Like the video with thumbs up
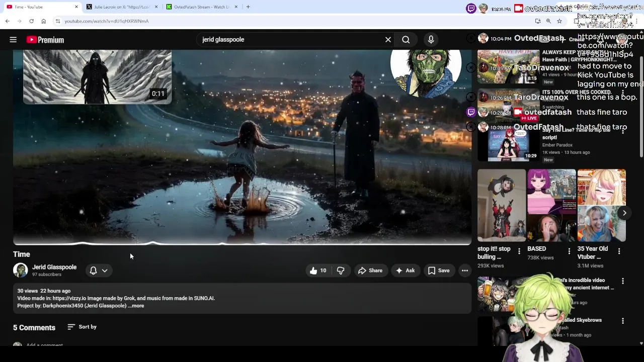The image size is (644, 362). tap(318, 270)
